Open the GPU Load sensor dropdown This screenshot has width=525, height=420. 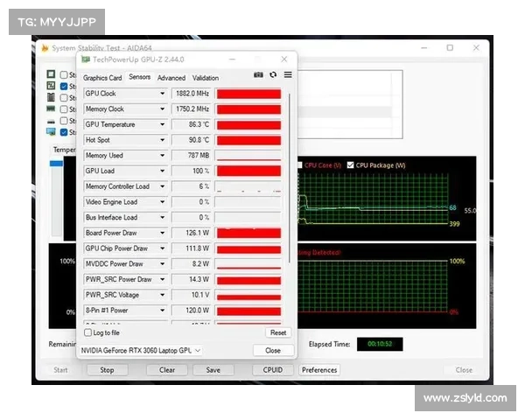coord(163,171)
